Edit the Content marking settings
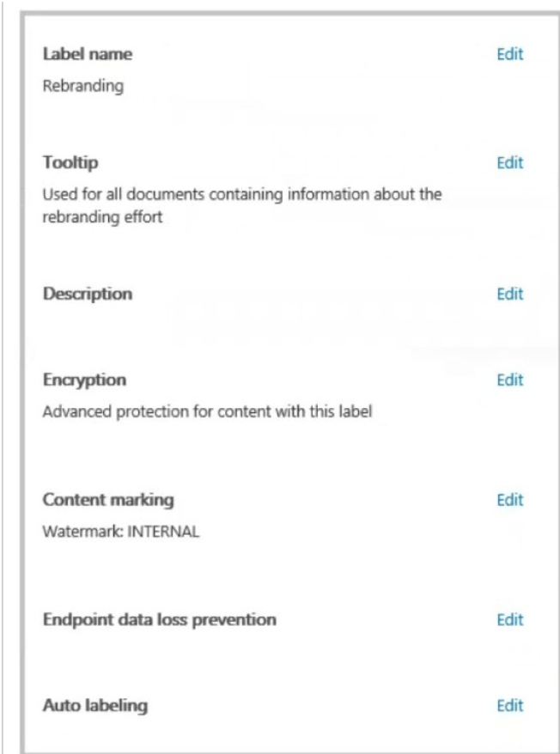This screenshot has width=560, height=754. tap(509, 500)
